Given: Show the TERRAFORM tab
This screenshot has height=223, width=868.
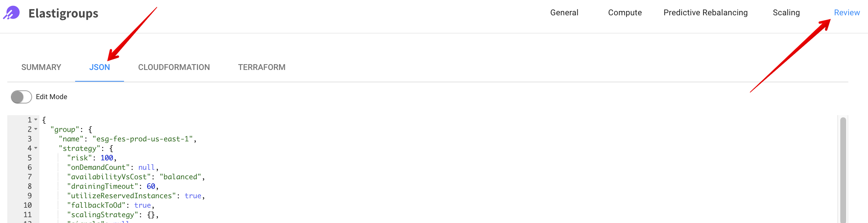Looking at the screenshot, I should click(261, 67).
